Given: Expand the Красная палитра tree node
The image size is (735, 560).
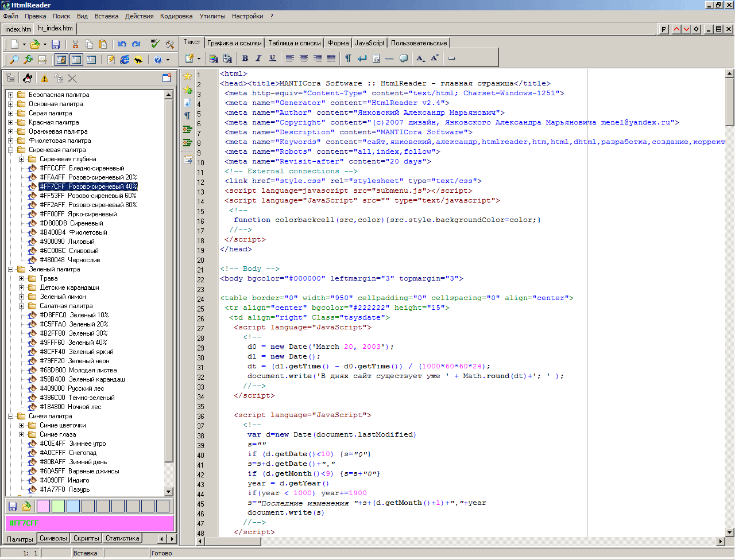Looking at the screenshot, I should coord(10,122).
